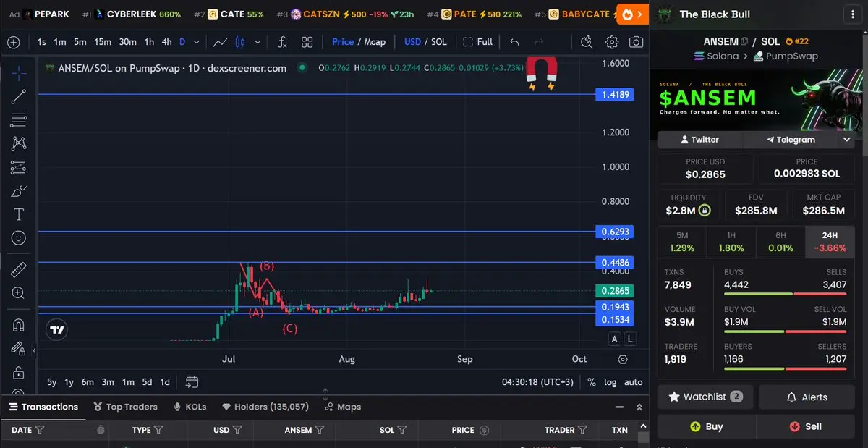The image size is (868, 448).
Task: Select the ruler measure tool
Action: coord(19,270)
